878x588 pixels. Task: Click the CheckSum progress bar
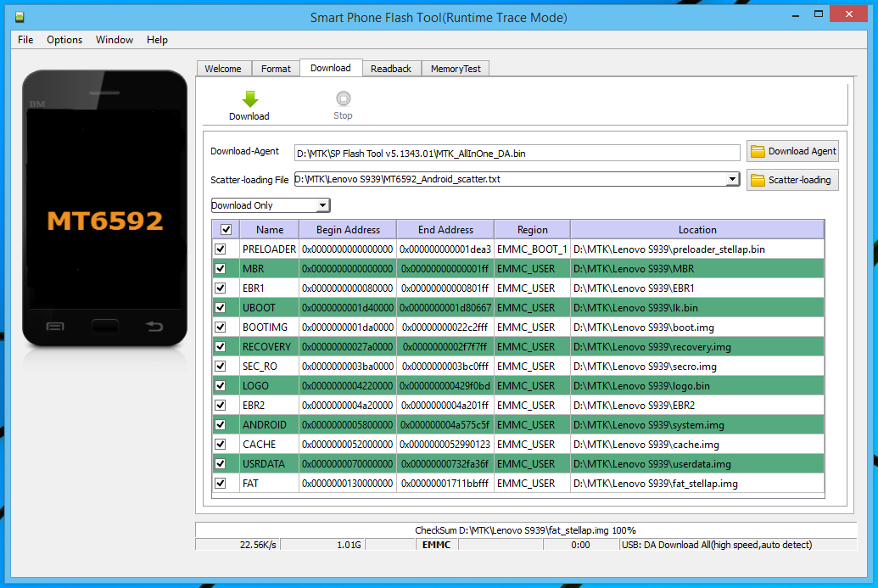(526, 529)
